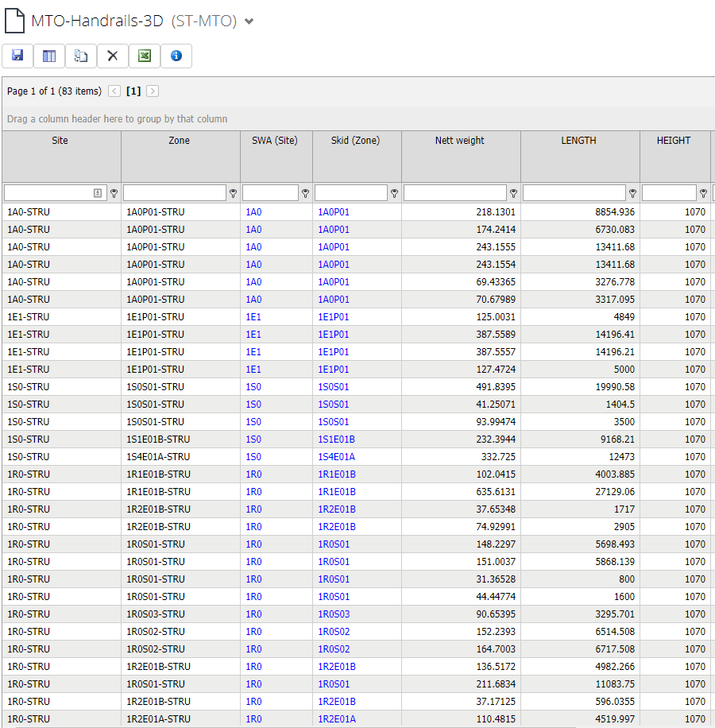
Task: Open the filter menu for SWA (Site)
Action: [x=306, y=193]
